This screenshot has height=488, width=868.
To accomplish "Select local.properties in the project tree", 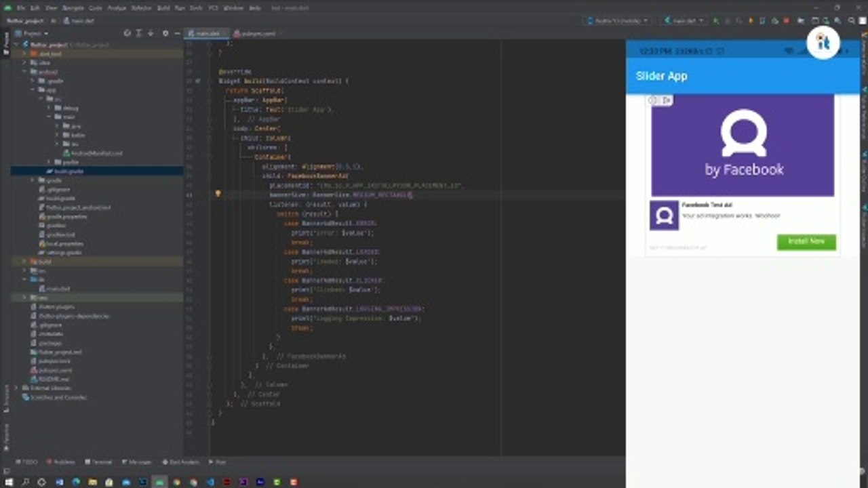I will (x=60, y=243).
